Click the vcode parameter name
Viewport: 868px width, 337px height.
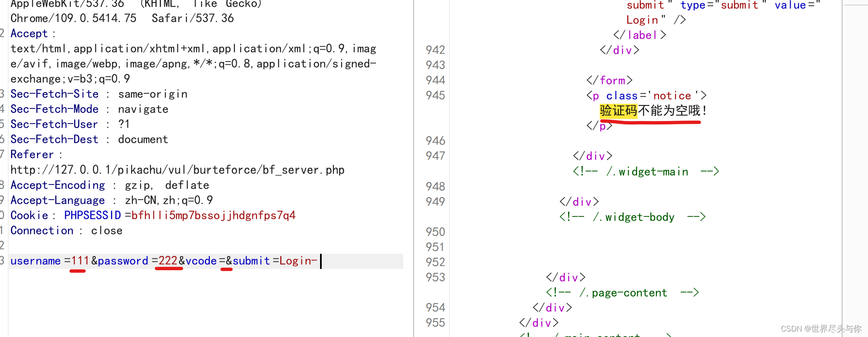coord(201,261)
